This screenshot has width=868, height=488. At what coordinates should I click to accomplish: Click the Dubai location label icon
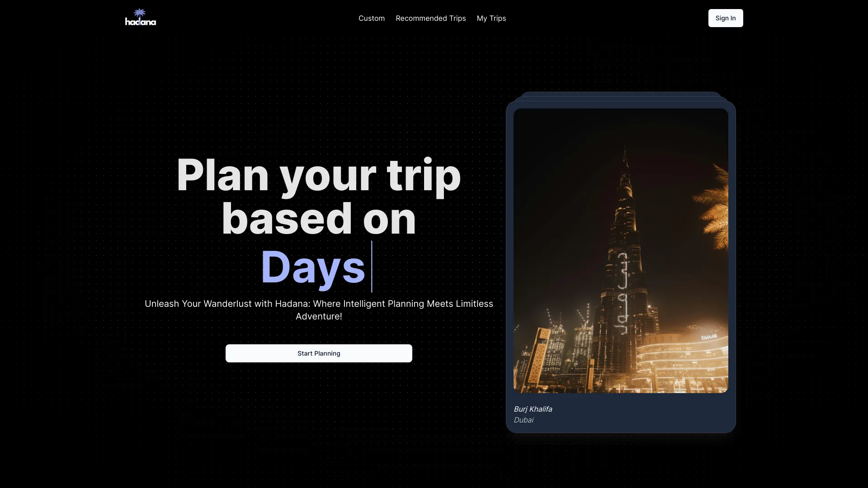click(x=524, y=419)
